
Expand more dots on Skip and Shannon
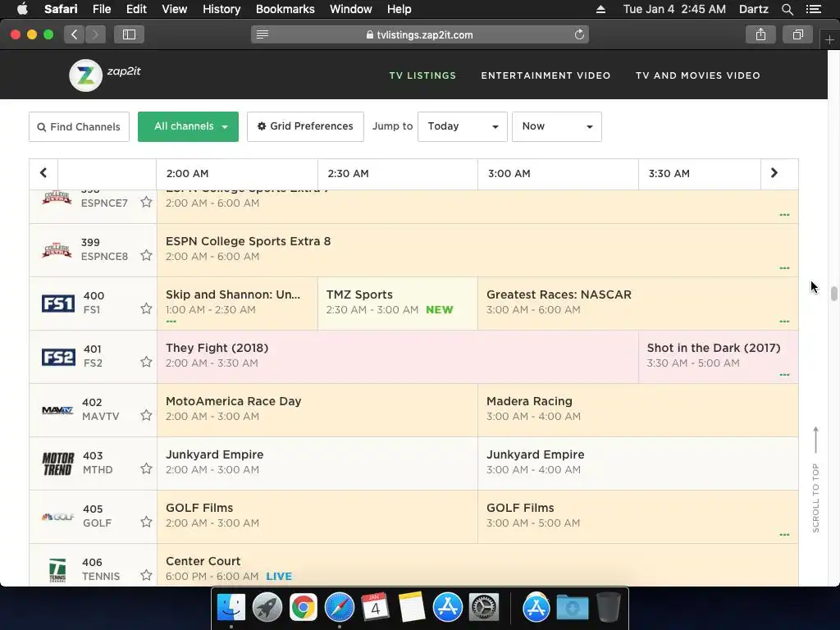tap(171, 322)
